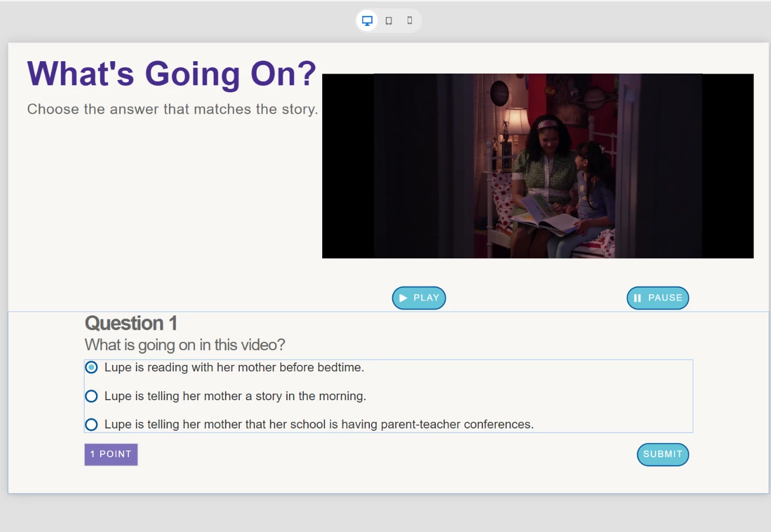The width and height of the screenshot is (771, 532).
Task: Click the 1 POINT badge
Action: (111, 454)
